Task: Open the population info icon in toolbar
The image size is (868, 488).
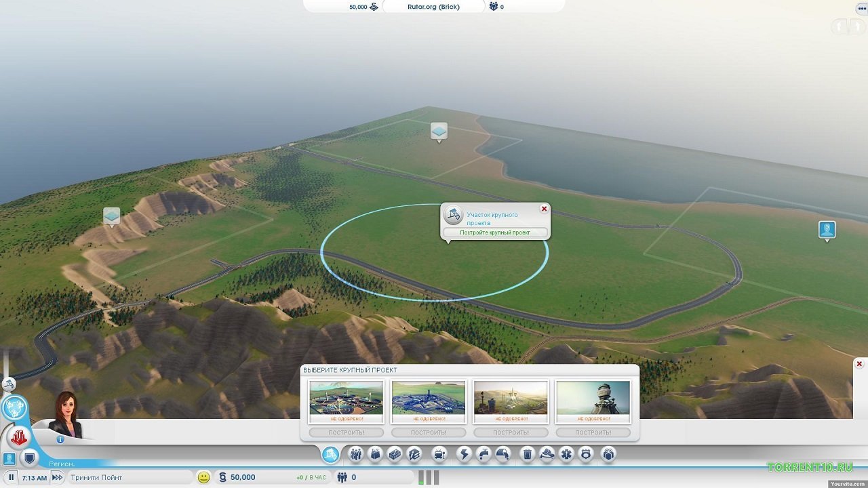Action: pos(355,454)
